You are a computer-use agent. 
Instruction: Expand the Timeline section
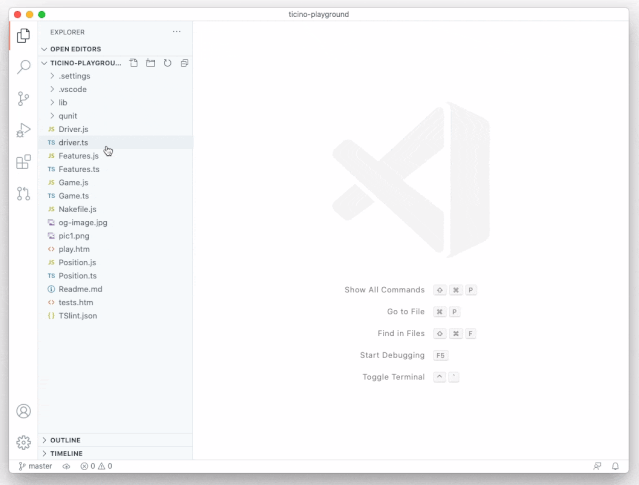point(67,453)
